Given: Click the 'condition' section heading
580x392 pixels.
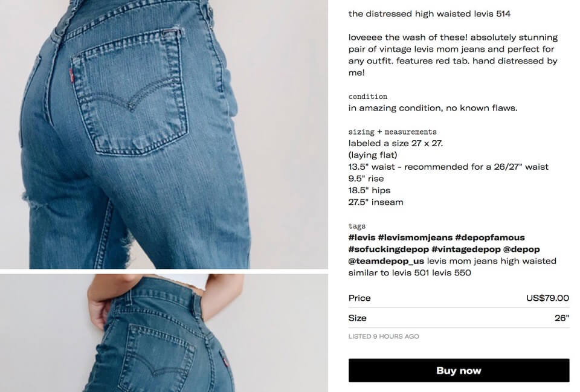Looking at the screenshot, I should [x=368, y=97].
